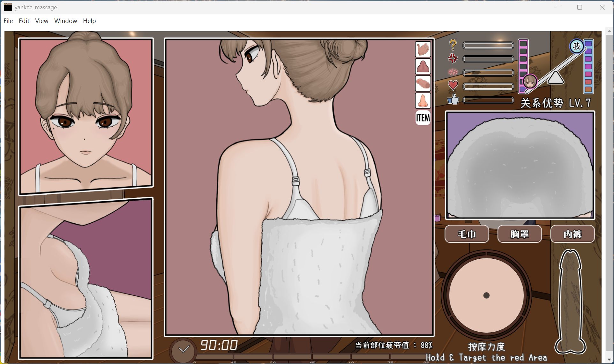The image size is (614, 364).
Task: Select the hand massage tool
Action: click(x=423, y=49)
